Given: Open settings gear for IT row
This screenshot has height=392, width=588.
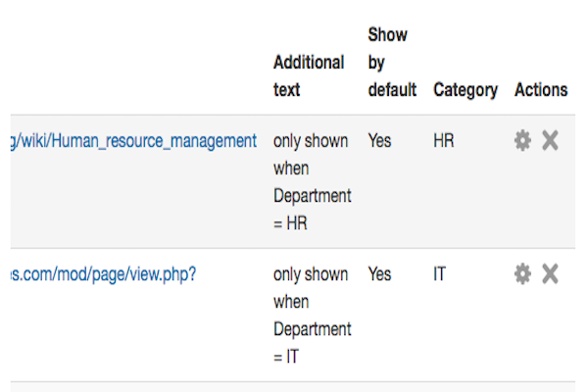Looking at the screenshot, I should point(522,274).
